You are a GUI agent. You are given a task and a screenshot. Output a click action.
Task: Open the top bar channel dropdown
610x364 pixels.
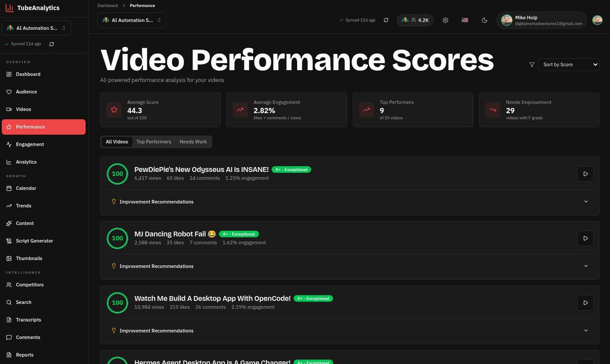pyautogui.click(x=132, y=20)
